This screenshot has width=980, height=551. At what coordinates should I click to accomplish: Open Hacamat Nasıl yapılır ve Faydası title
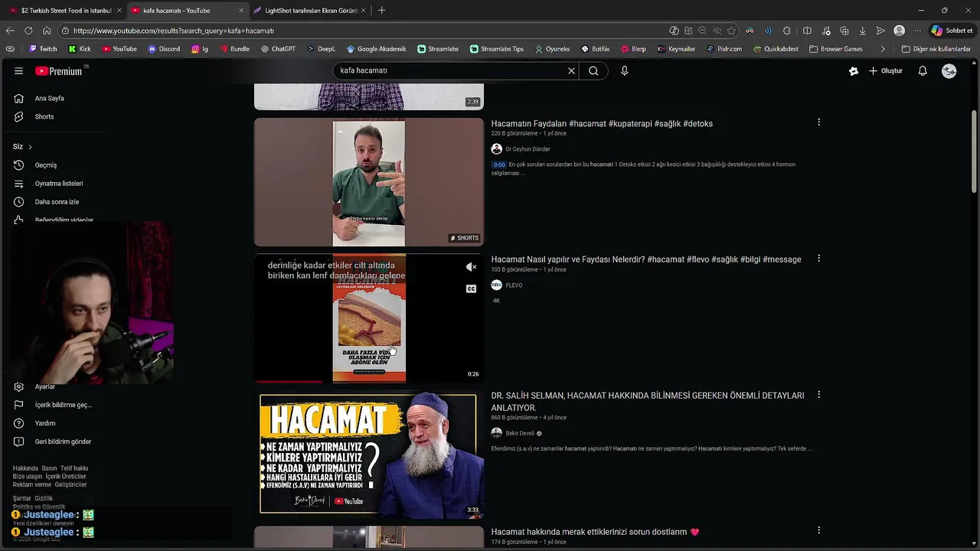646,259
